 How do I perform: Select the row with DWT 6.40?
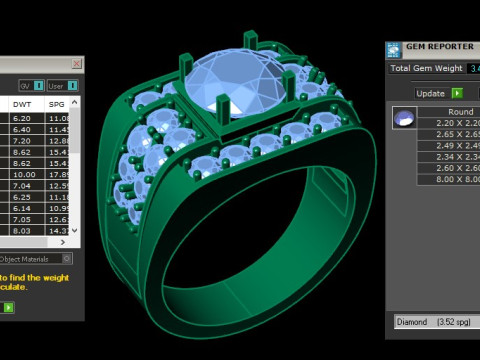coord(35,130)
